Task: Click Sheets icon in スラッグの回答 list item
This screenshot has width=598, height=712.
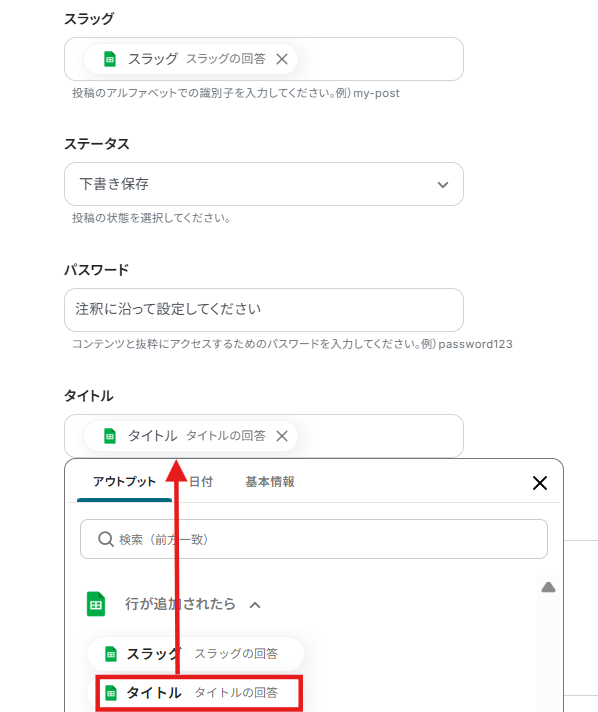Action: (x=111, y=654)
